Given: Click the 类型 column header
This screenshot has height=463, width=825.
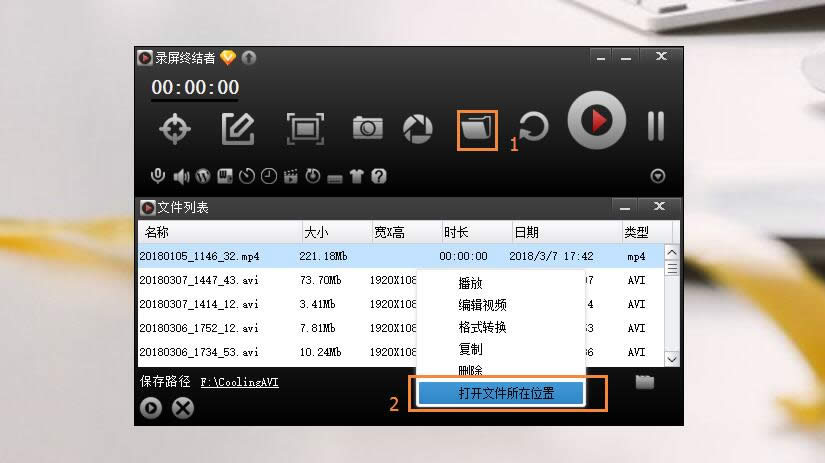Looking at the screenshot, I should pos(647,232).
